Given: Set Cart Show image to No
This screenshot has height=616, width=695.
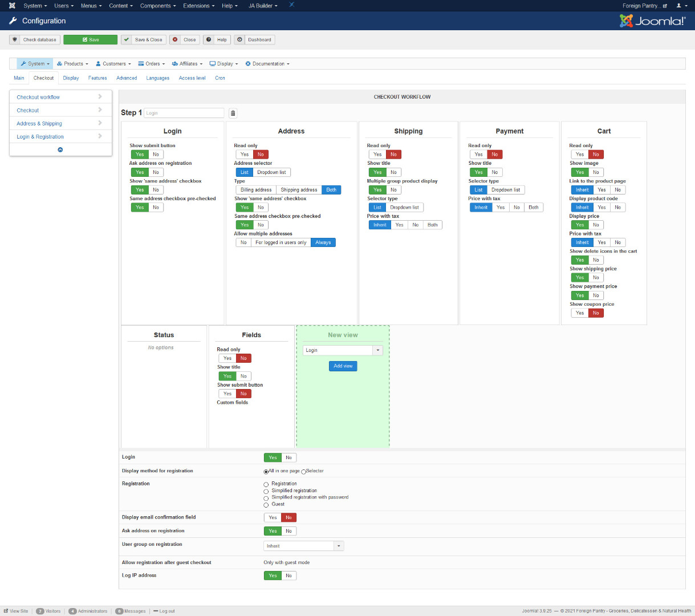Looking at the screenshot, I should [x=596, y=172].
